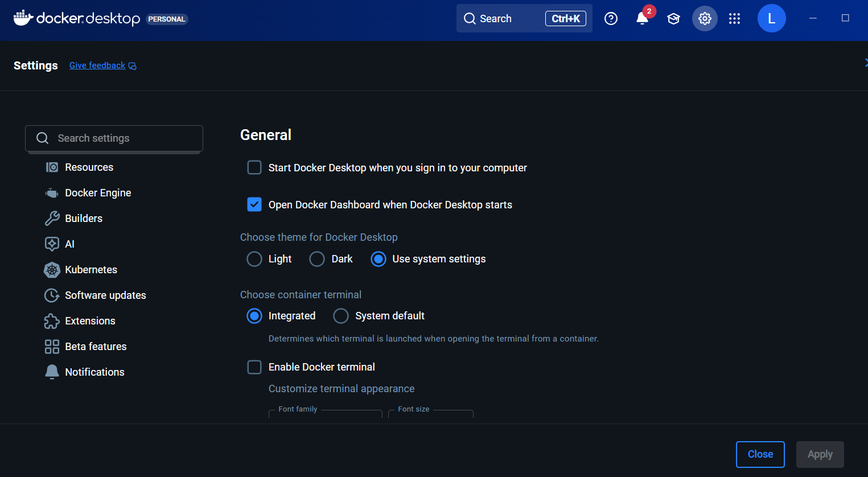Click the Notifications bell sidebar icon
The height and width of the screenshot is (477, 868).
tap(52, 372)
